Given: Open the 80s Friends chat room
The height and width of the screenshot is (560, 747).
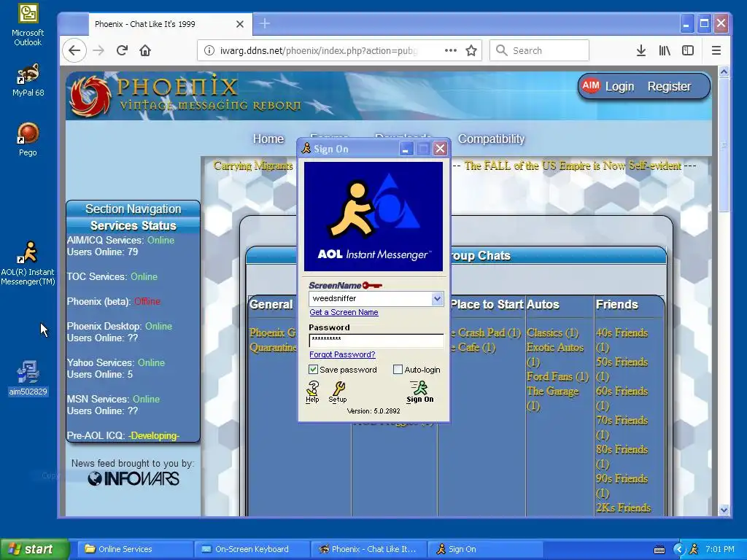Looking at the screenshot, I should [622, 456].
